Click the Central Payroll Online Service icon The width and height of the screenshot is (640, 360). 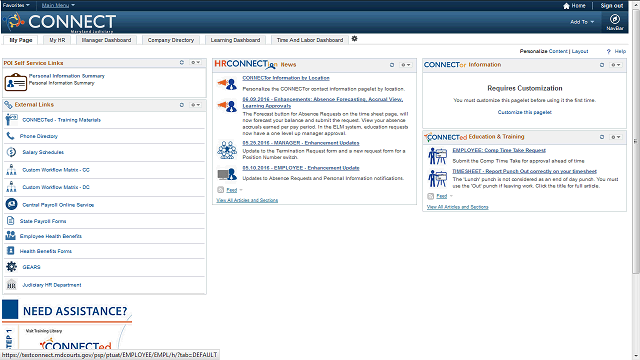coord(11,204)
